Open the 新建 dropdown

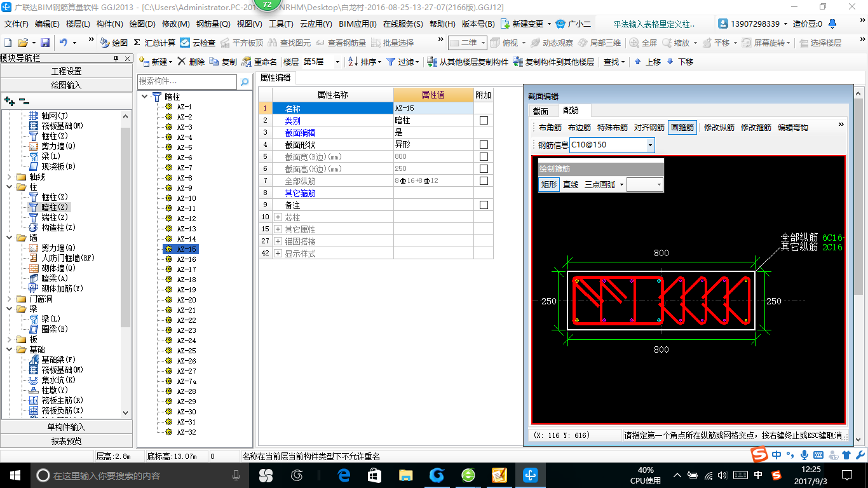pos(170,62)
